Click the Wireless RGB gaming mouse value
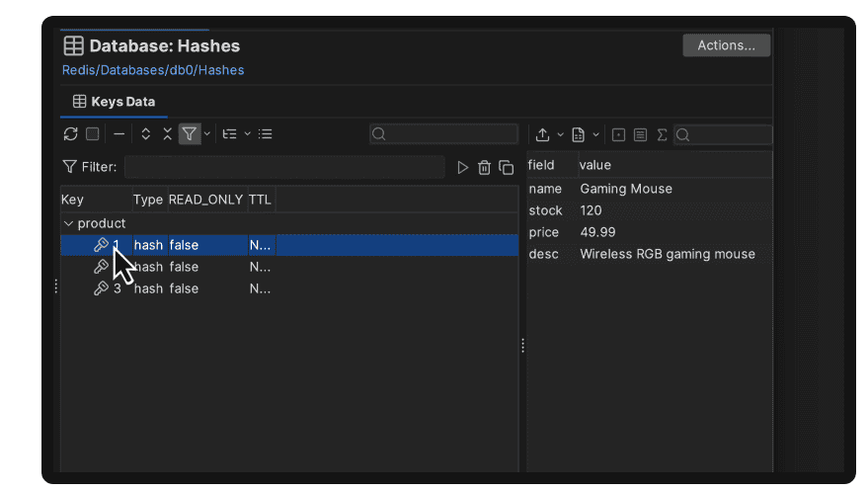Image resolution: width=868 pixels, height=492 pixels. click(x=668, y=254)
